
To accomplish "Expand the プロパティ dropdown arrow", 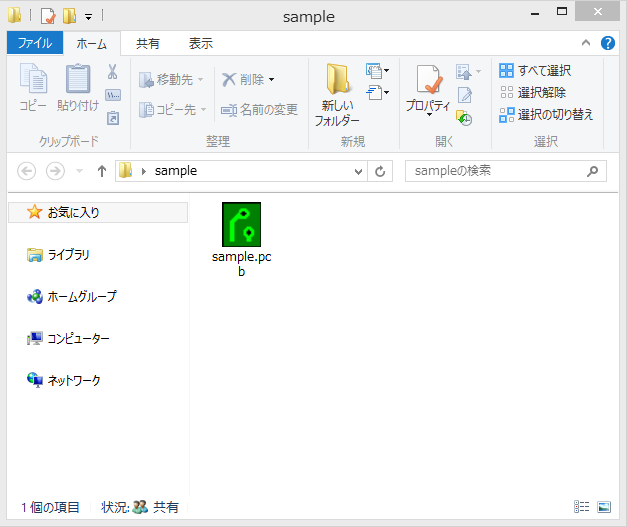I will (429, 115).
